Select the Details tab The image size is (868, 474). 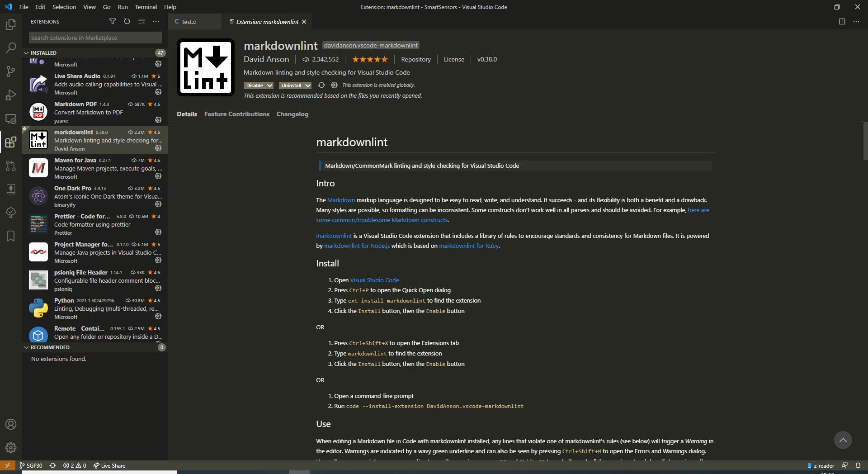click(187, 114)
